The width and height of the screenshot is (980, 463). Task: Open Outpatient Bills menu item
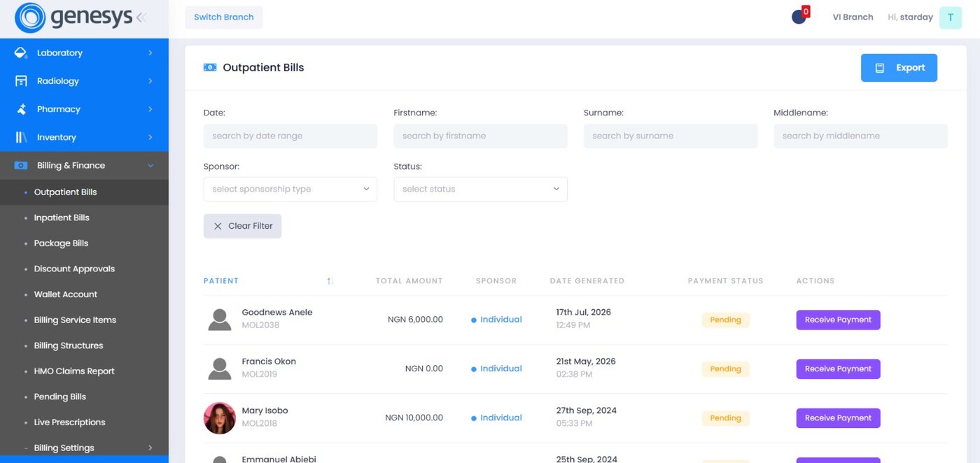84,192
